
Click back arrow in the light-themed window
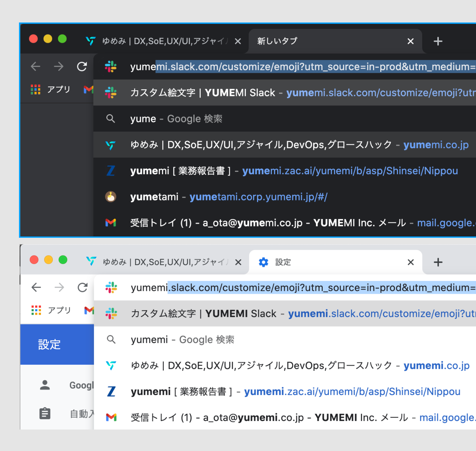[36, 287]
